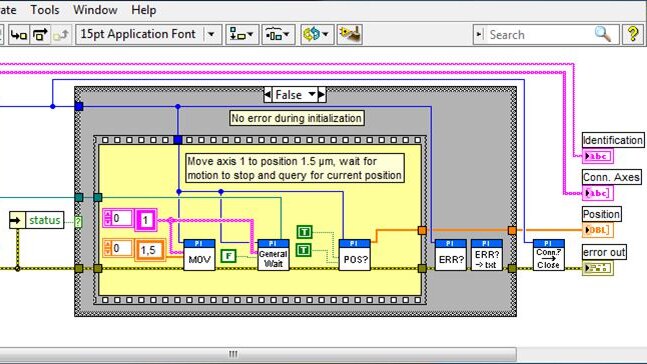The height and width of the screenshot is (364, 647).
Task: Click the orange output tunnel on the sequence structure
Action: pos(422,230)
